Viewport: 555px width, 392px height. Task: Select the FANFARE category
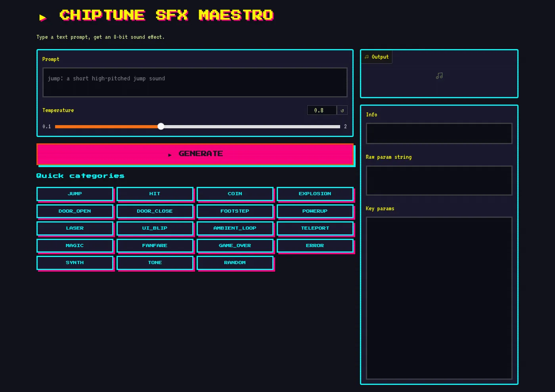tap(155, 245)
